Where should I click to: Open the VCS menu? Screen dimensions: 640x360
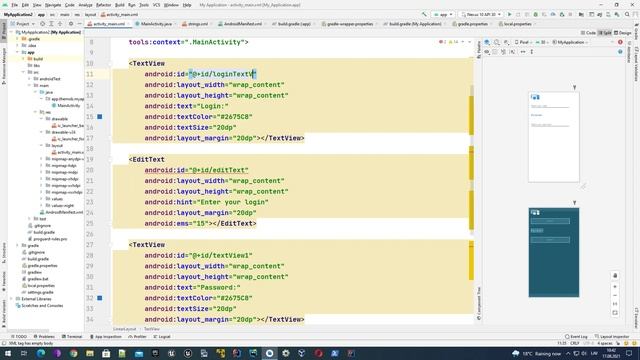tap(156, 5)
